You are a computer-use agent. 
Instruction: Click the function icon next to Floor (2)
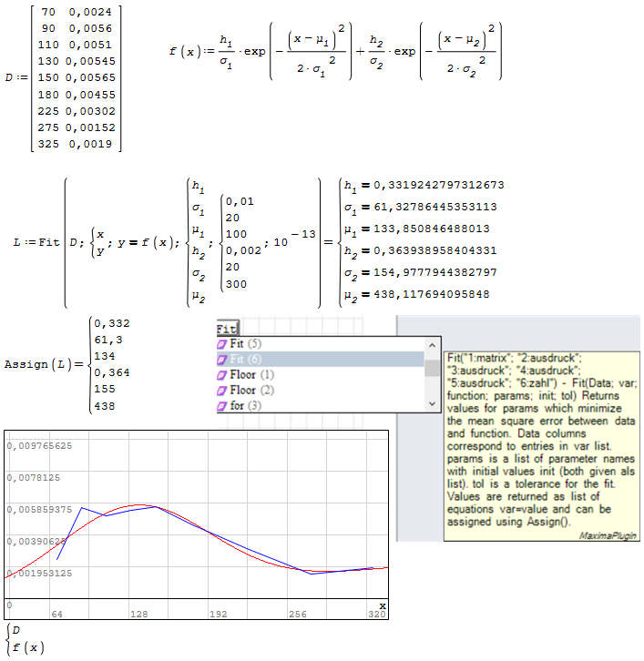[221, 391]
